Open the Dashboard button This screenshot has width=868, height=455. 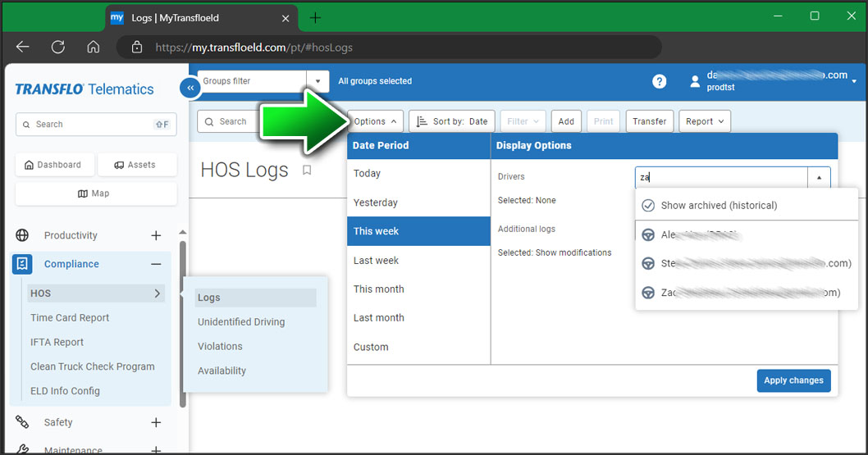point(53,165)
